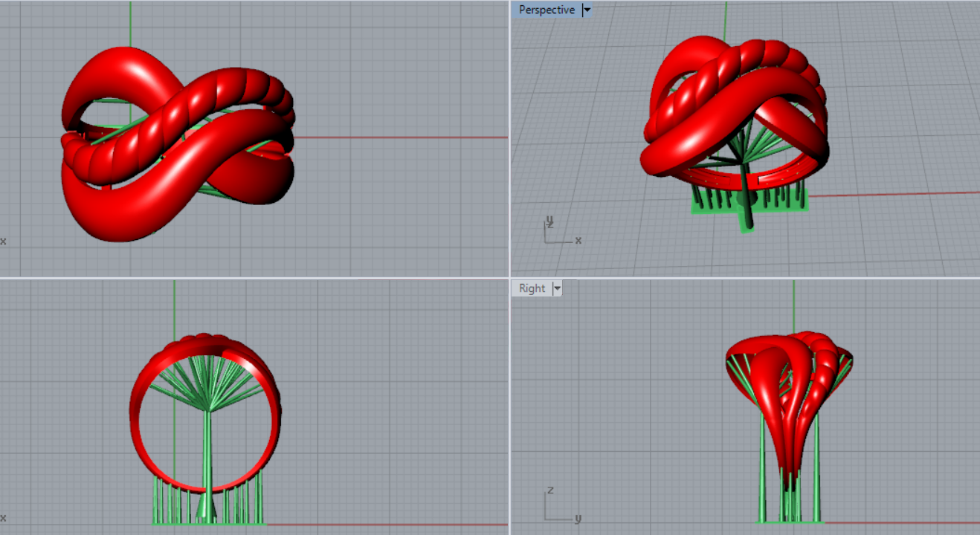Expand the Right viewport menu arrow
Screen dimensions: 980x535
(556, 288)
